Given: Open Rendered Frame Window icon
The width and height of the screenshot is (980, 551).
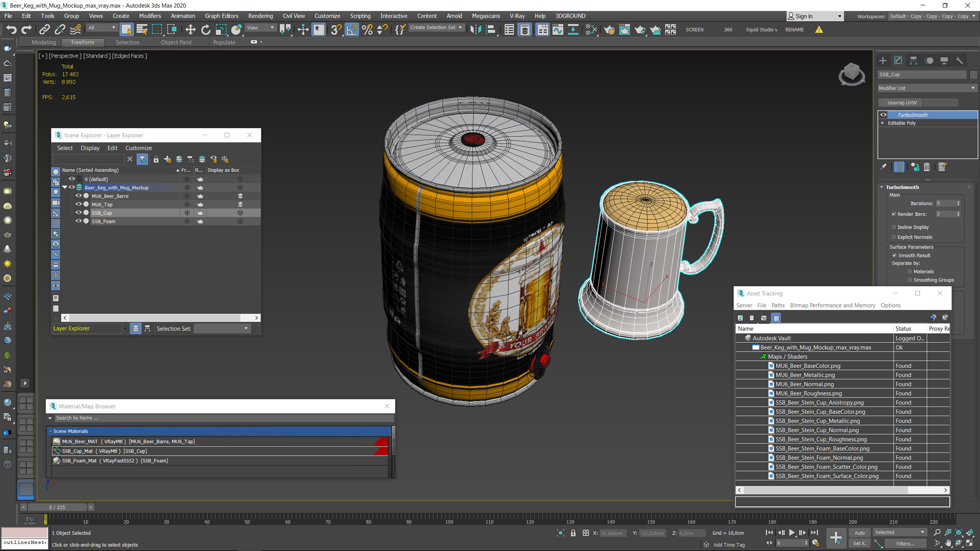Looking at the screenshot, I should pyautogui.click(x=624, y=30).
